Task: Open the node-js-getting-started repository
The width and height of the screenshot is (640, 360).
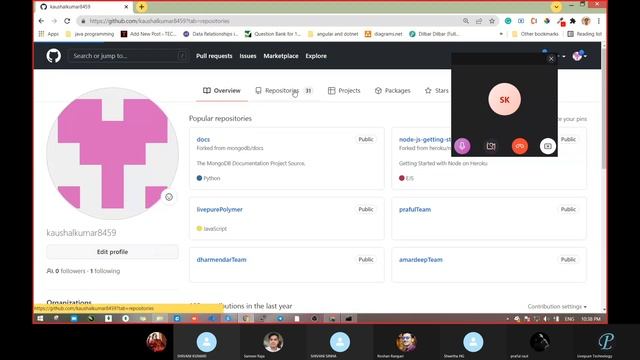Action: [425, 140]
